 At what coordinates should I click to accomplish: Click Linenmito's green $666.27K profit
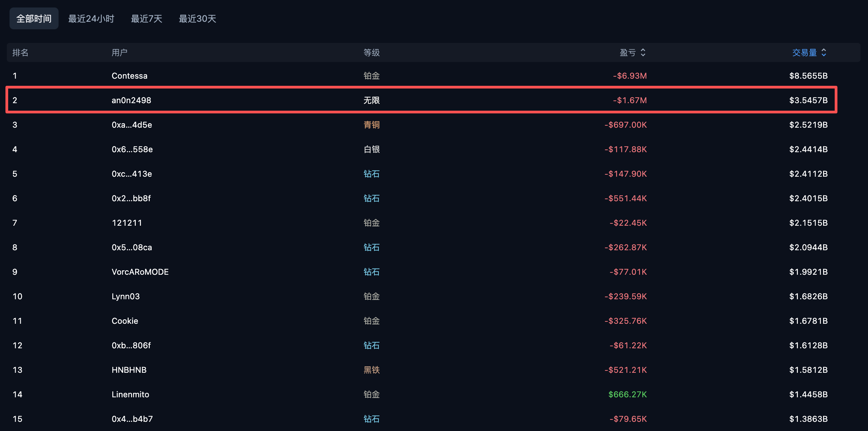point(628,394)
